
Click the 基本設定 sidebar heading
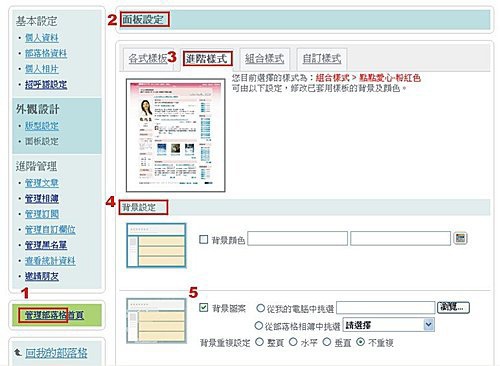[x=36, y=21]
